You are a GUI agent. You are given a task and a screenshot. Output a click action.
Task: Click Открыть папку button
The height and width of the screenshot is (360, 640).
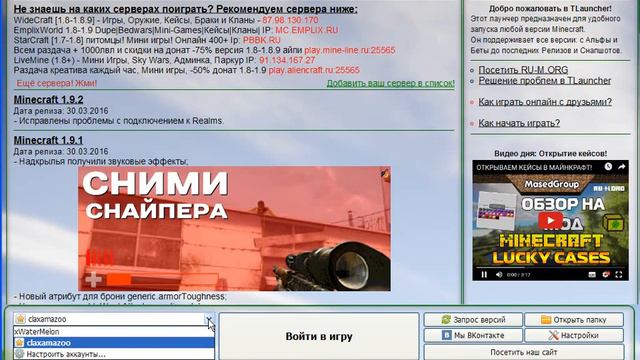coord(573,320)
